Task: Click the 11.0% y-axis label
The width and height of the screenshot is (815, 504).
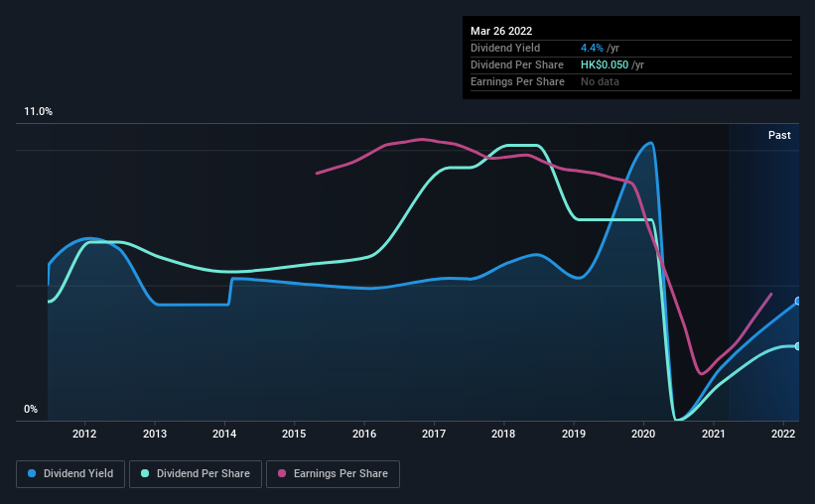Action: click(x=38, y=112)
